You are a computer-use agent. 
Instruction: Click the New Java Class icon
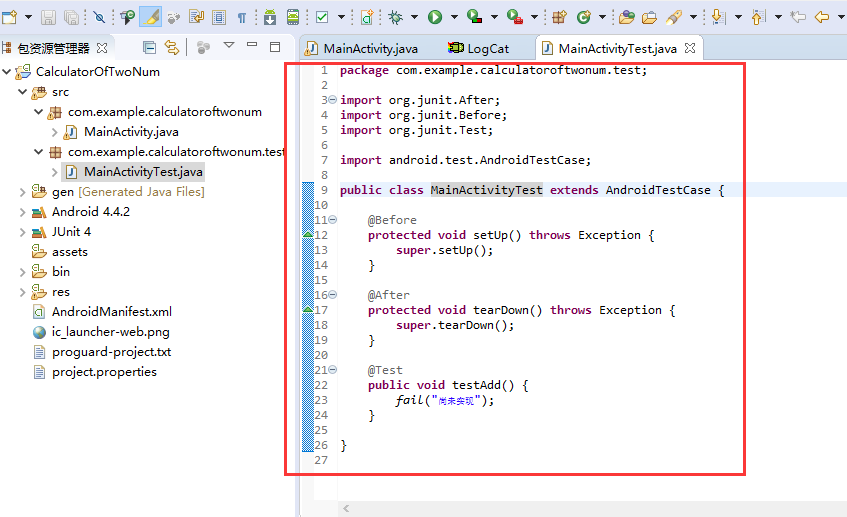pos(583,17)
